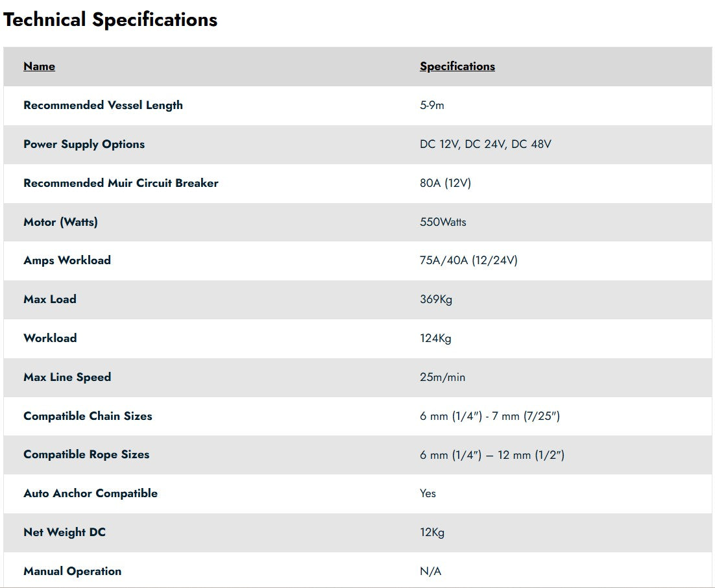This screenshot has height=588, width=715.
Task: Click the Specifications column header
Action: [x=457, y=66]
